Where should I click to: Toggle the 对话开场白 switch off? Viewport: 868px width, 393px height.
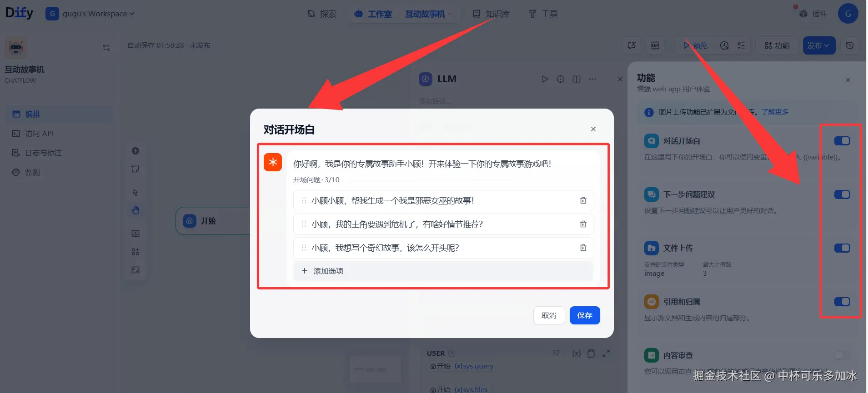coord(842,141)
